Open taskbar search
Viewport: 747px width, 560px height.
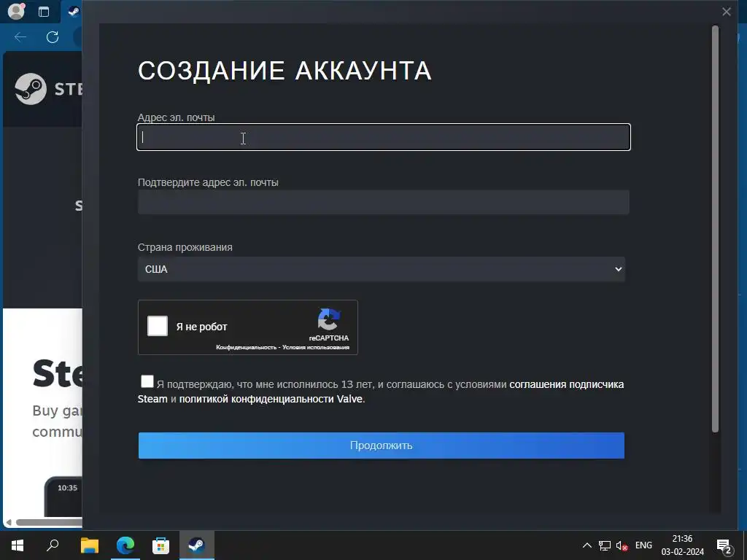[53, 545]
